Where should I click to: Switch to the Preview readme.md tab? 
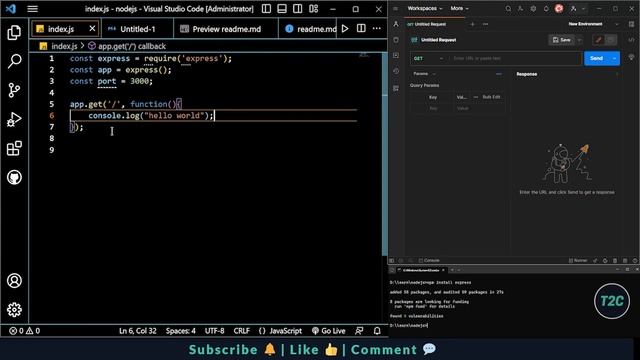point(226,29)
